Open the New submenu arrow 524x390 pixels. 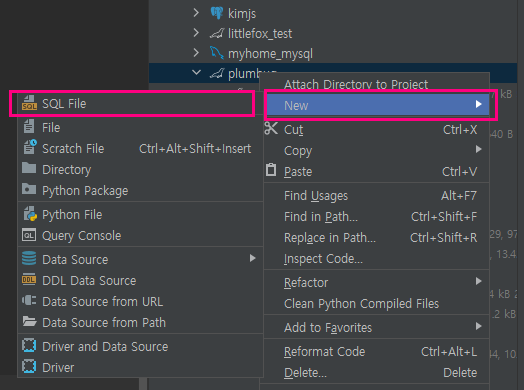[478, 104]
